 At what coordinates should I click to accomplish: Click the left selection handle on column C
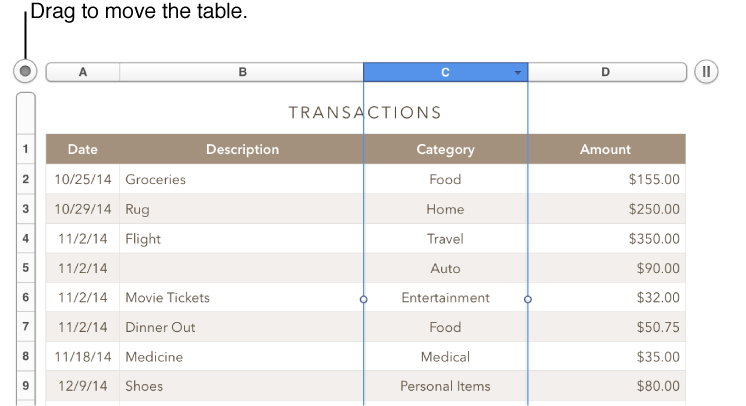(363, 298)
